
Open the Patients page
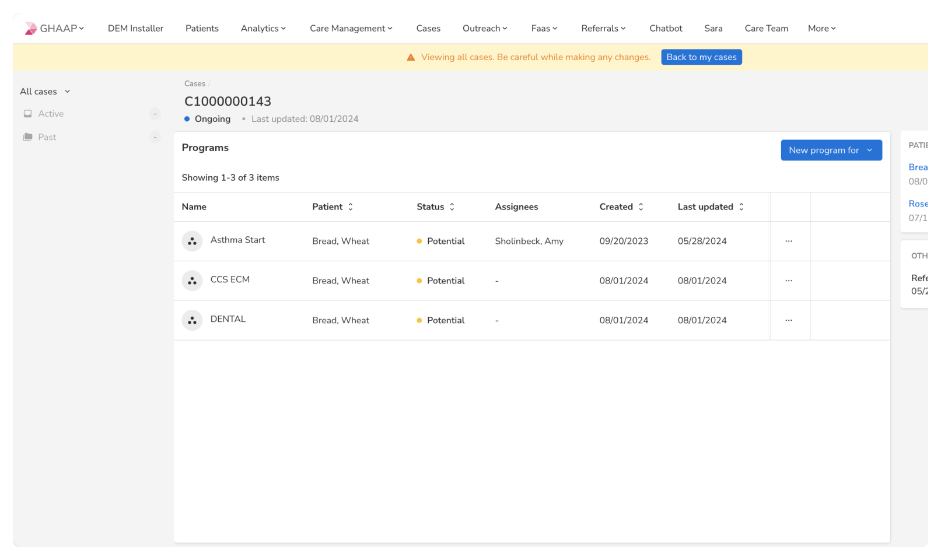(x=202, y=29)
